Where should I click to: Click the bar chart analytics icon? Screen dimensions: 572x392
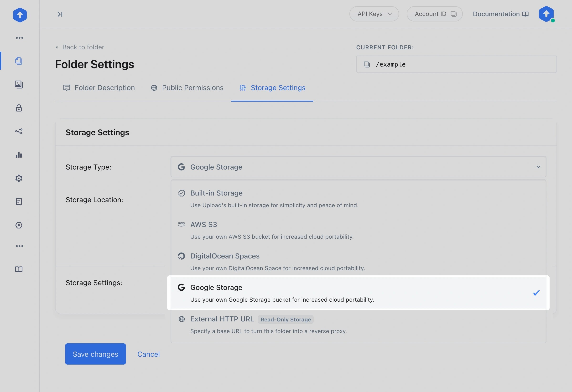19,155
